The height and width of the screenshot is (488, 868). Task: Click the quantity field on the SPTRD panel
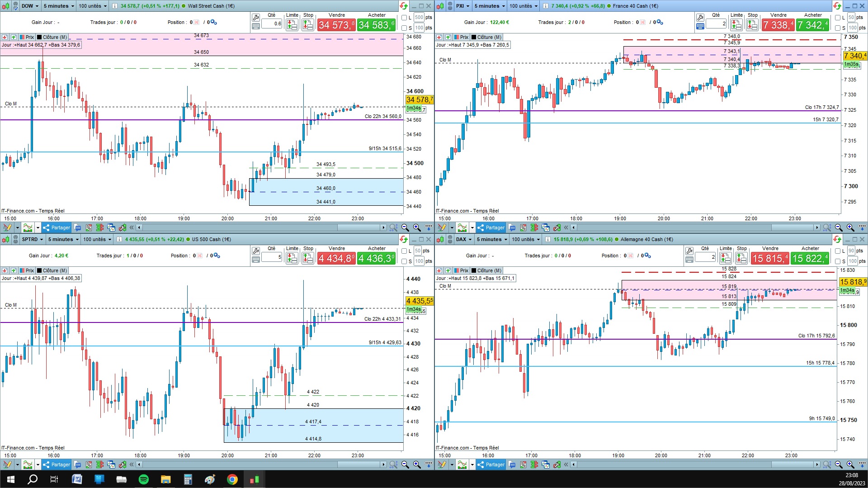coord(272,257)
